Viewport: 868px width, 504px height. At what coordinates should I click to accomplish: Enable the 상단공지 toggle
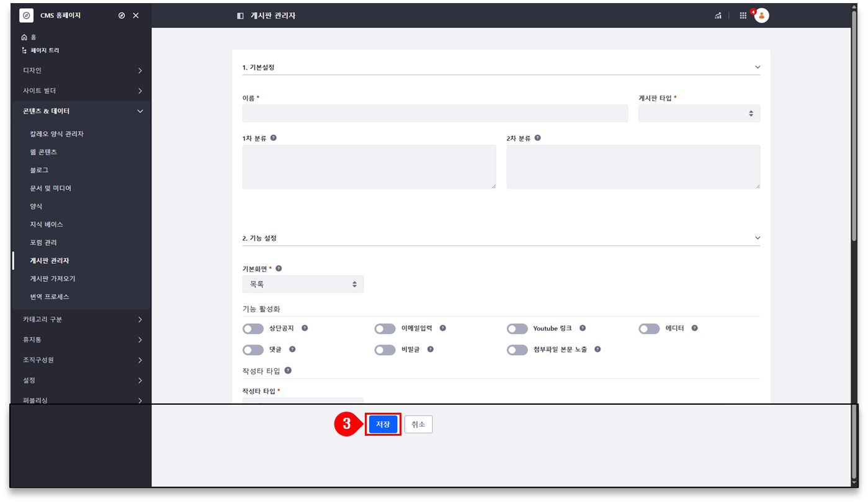click(x=253, y=329)
